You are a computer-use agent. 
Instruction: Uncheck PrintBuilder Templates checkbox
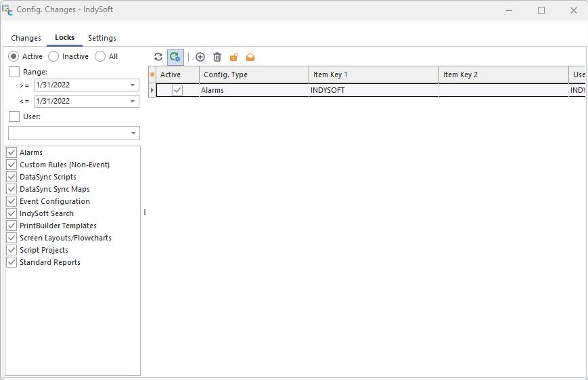tap(12, 226)
